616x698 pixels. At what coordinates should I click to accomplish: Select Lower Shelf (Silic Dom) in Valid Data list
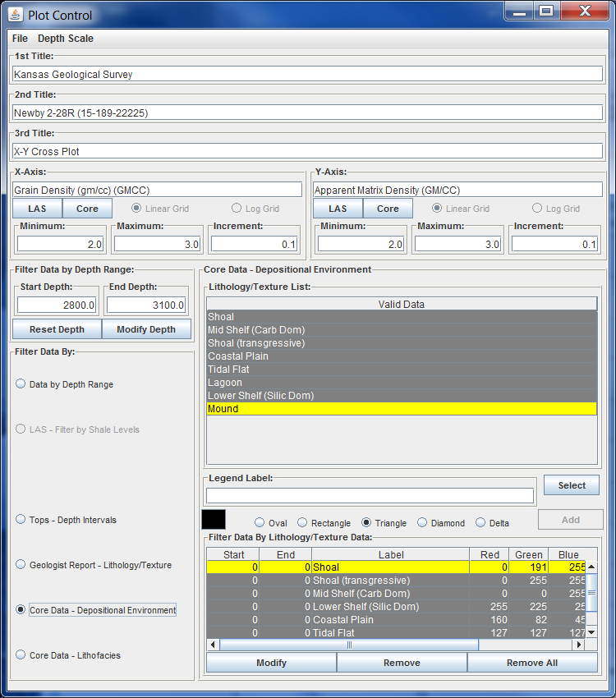pyautogui.click(x=402, y=395)
